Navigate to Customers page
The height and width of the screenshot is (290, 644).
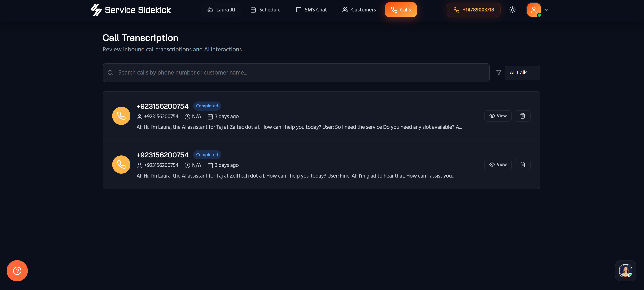pyautogui.click(x=359, y=10)
